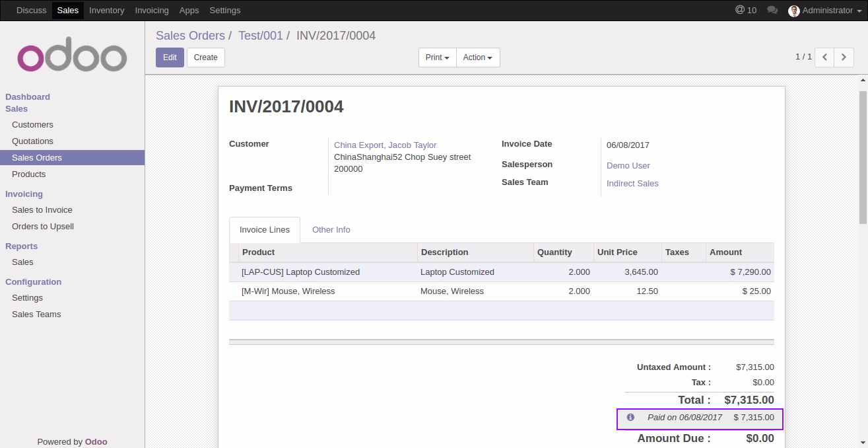Select the [LAP-CUS] Laptop Customized product cell
The image size is (868, 448).
click(328, 272)
